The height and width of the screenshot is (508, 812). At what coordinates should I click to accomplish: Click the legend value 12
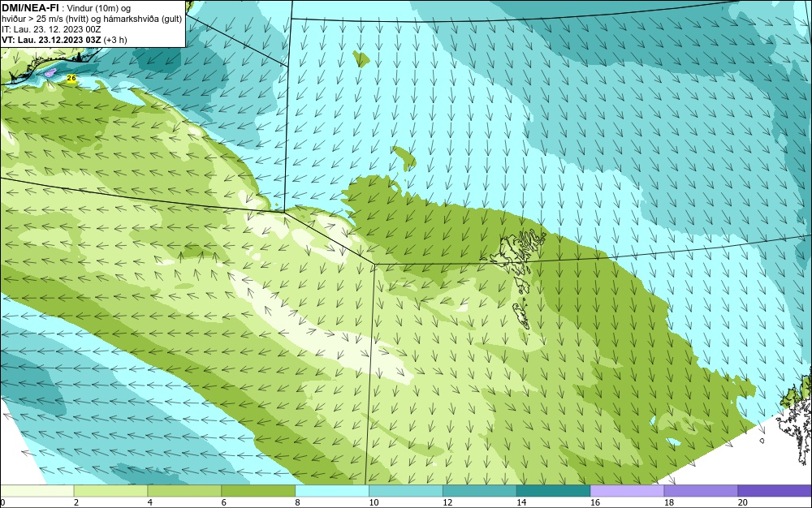click(x=447, y=502)
